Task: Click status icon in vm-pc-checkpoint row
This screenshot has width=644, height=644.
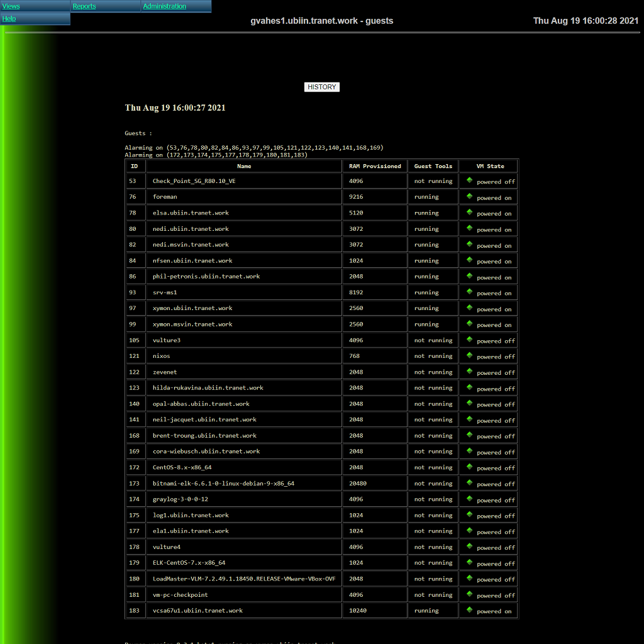Action: [x=469, y=594]
